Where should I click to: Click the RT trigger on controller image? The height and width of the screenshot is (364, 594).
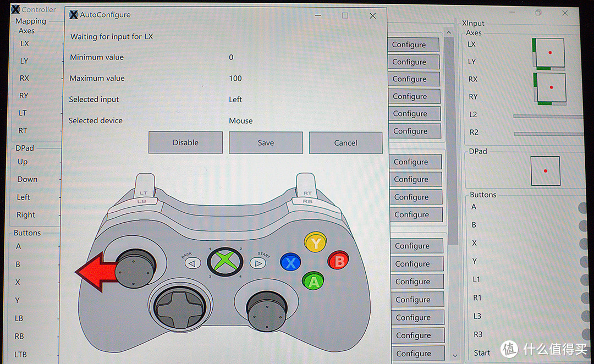(306, 186)
